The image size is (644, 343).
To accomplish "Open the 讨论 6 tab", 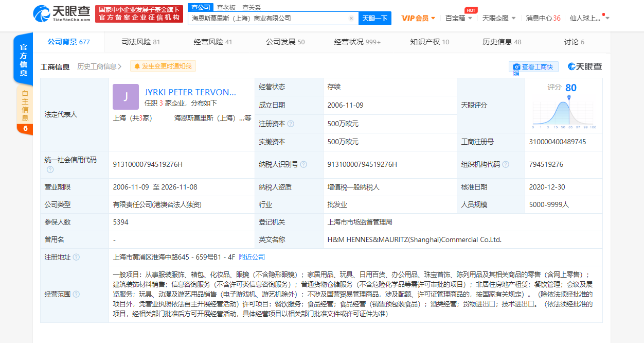I will [574, 42].
